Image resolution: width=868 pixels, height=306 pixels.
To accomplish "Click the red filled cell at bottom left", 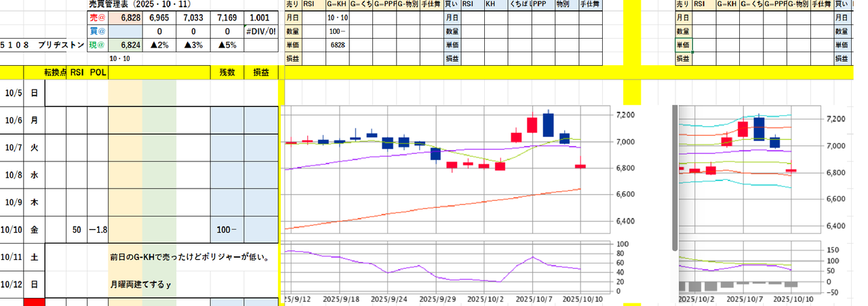I will coord(34,302).
